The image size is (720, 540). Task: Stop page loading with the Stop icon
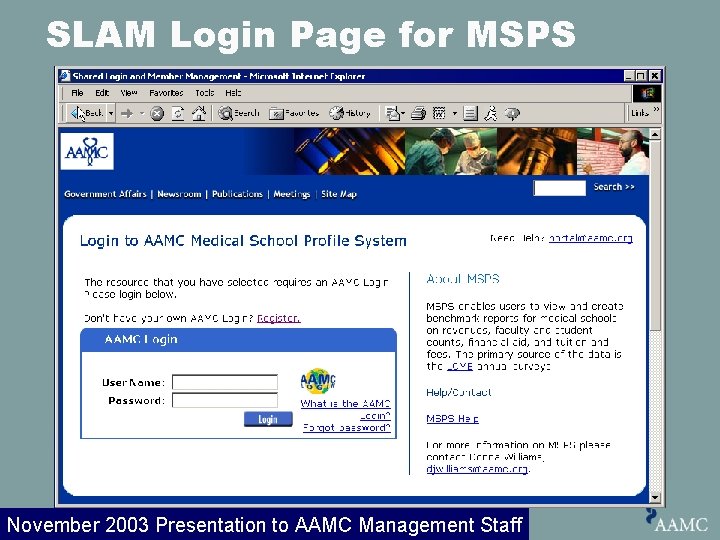tap(157, 113)
